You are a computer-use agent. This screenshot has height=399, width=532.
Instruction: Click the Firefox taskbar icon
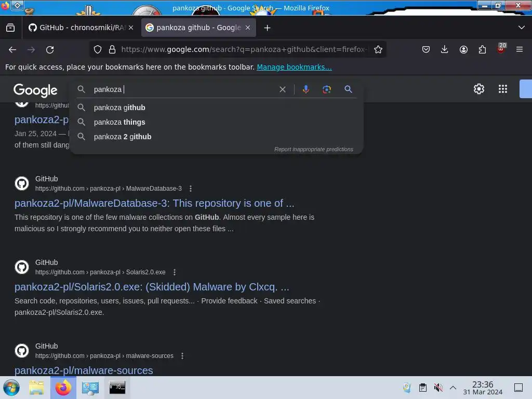tap(63, 388)
